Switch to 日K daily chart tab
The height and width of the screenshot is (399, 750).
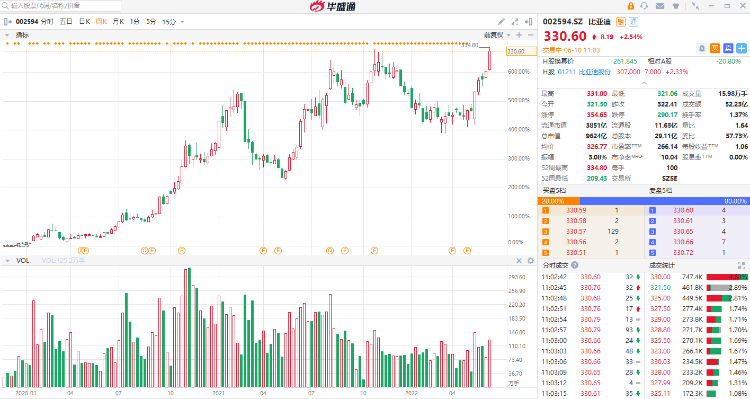pos(85,22)
